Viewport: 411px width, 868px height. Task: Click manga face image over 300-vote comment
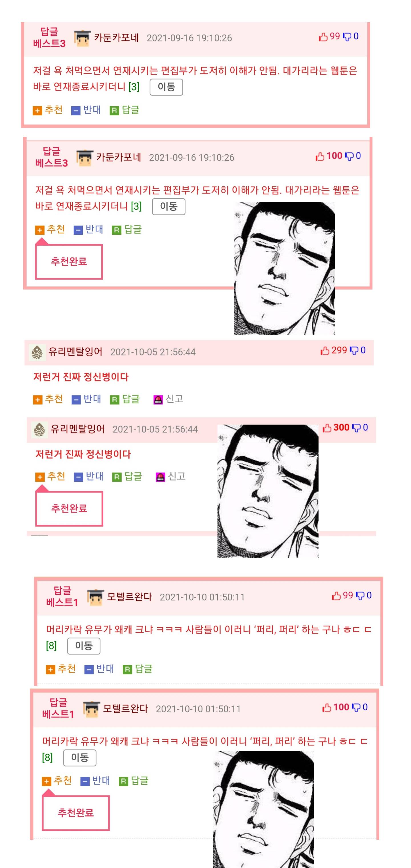coord(268,491)
